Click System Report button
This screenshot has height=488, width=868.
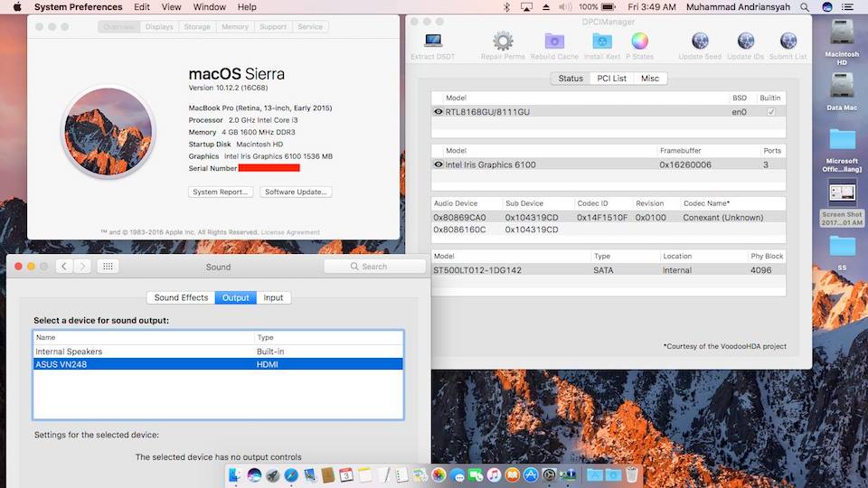tap(221, 192)
